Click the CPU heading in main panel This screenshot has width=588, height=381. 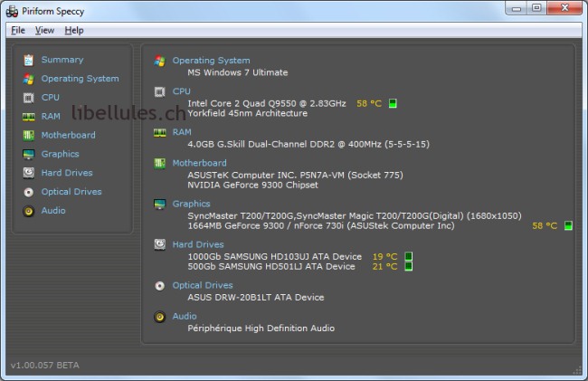tap(182, 91)
